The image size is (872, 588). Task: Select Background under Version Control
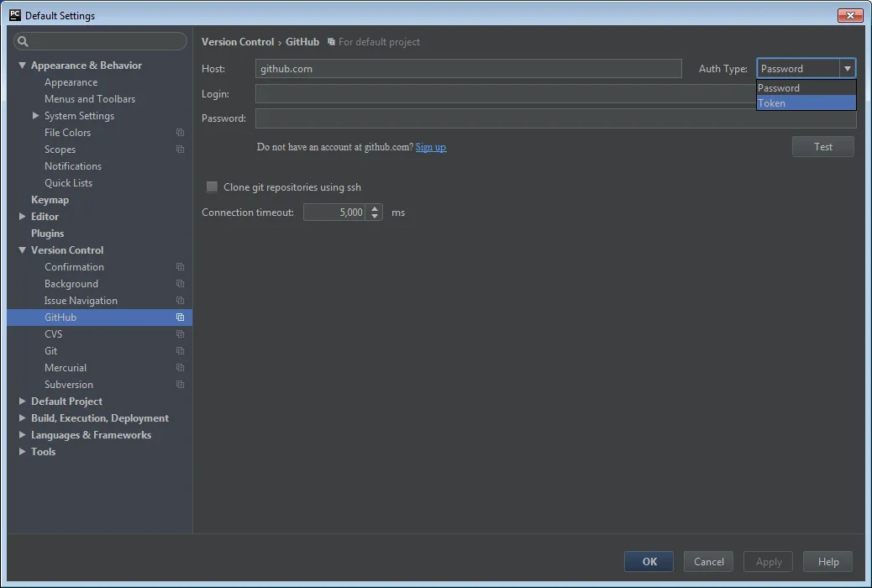71,284
